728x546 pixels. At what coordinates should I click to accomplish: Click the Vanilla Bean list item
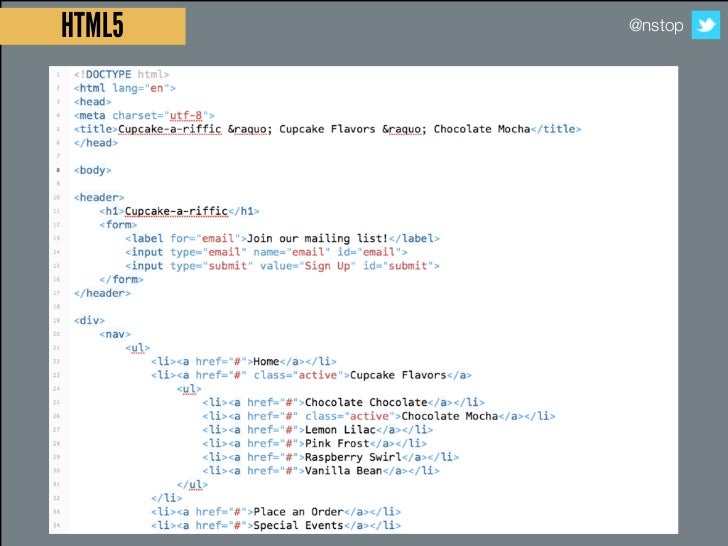321,471
